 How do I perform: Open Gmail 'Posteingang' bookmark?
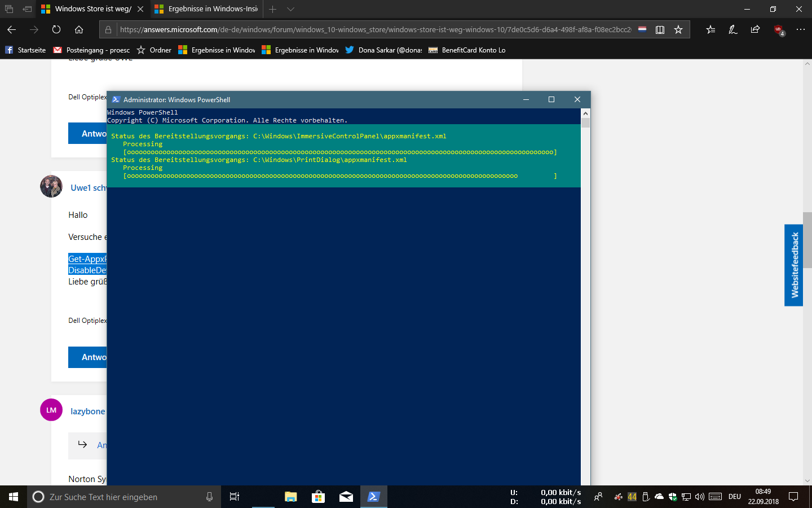pos(91,50)
